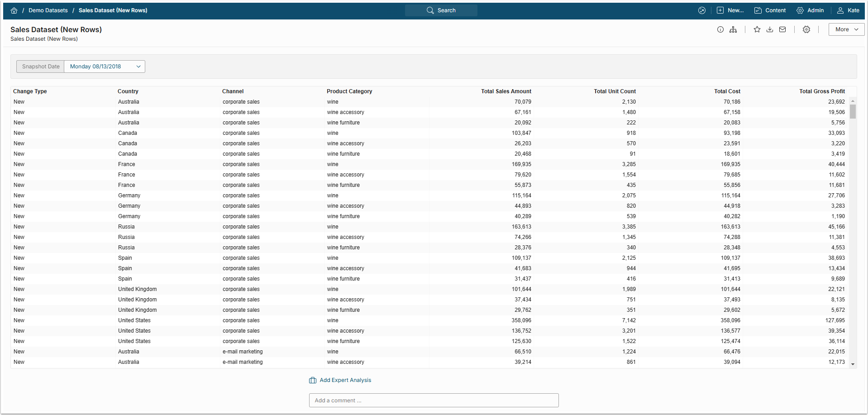Open the Admin menu
This screenshot has height=415, width=868.
(x=810, y=10)
